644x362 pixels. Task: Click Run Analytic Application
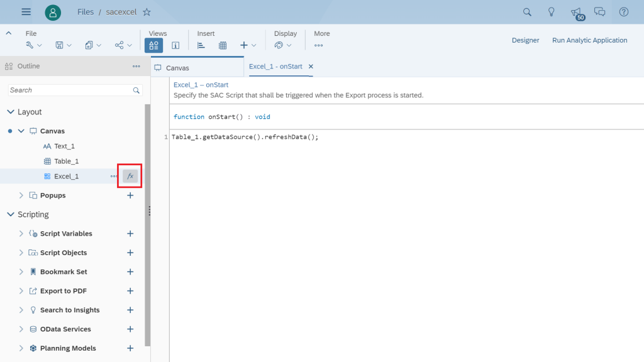(589, 40)
